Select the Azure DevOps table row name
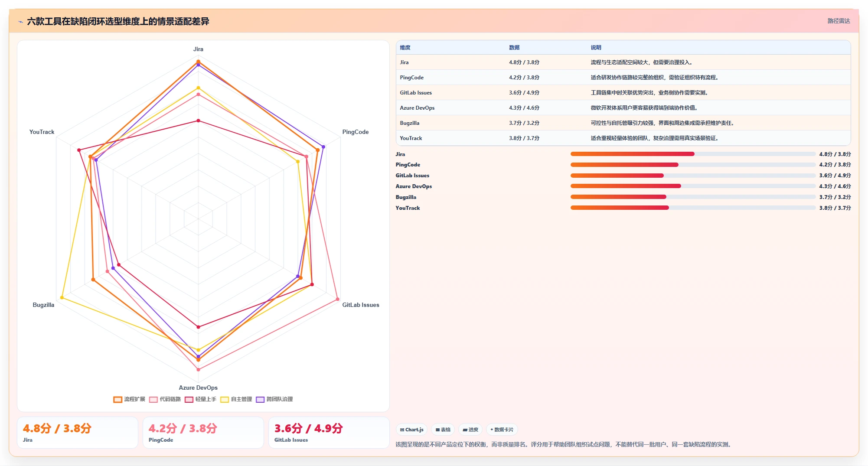 click(417, 108)
